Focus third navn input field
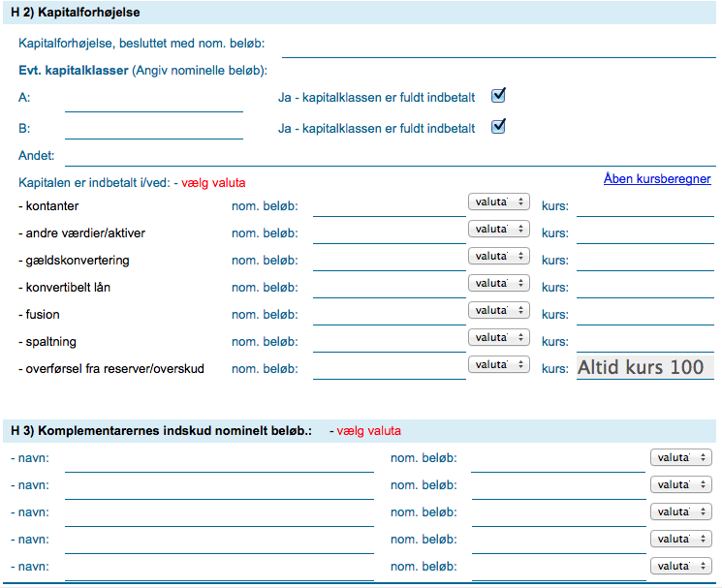722x588 pixels. [219, 514]
